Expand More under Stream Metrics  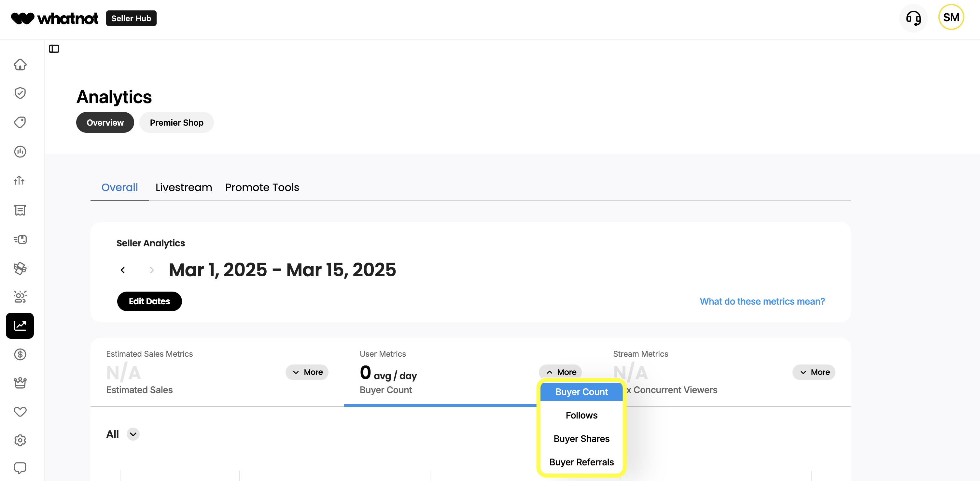click(x=814, y=372)
